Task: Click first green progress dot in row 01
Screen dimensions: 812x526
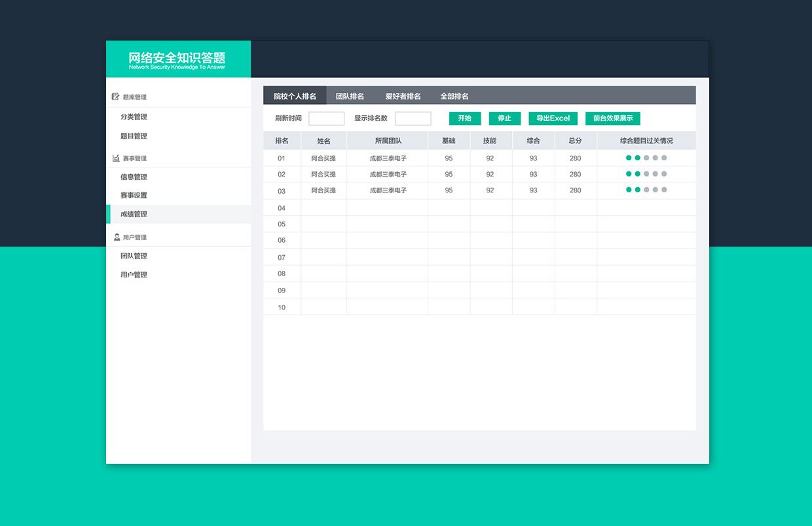Action: click(x=629, y=158)
